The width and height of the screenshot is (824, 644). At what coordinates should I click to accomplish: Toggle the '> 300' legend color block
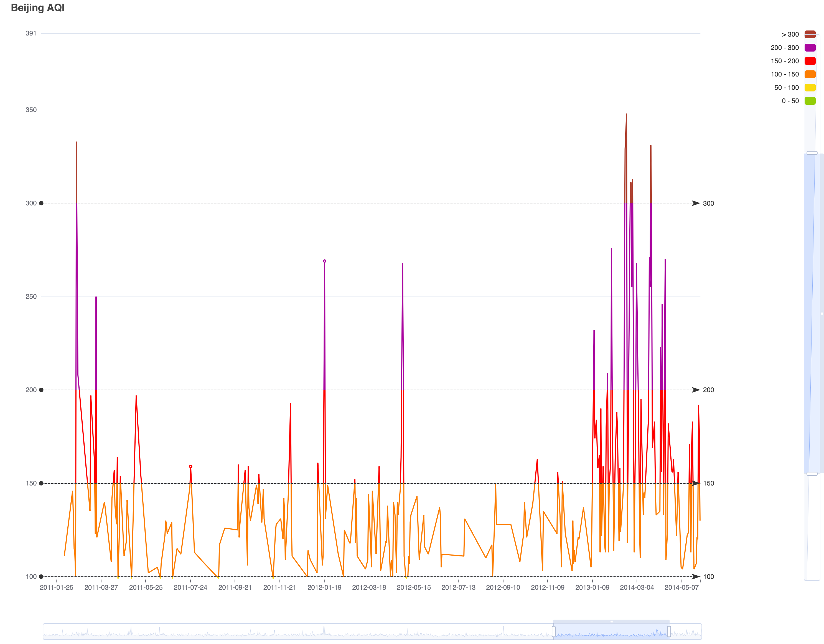click(810, 34)
